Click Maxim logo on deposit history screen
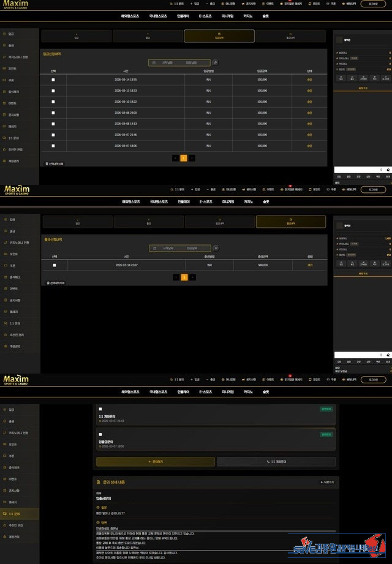Image resolution: width=392 pixels, height=564 pixels. [x=15, y=4]
